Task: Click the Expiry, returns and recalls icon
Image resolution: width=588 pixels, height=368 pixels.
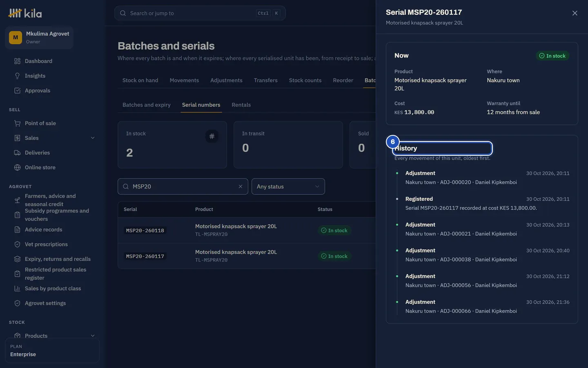Action: (x=17, y=259)
